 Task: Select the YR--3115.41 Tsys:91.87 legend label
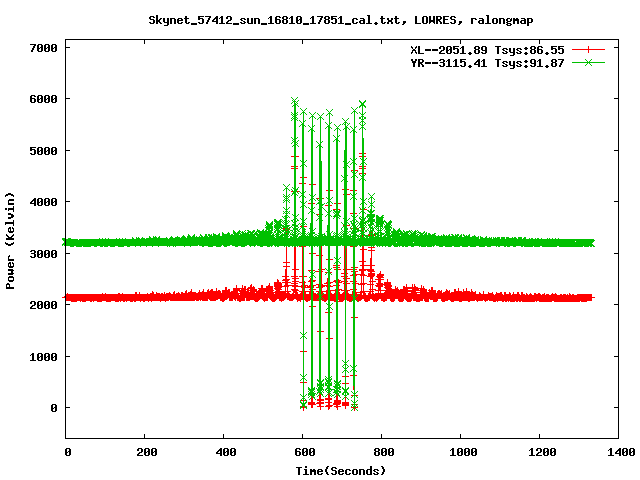click(x=487, y=63)
